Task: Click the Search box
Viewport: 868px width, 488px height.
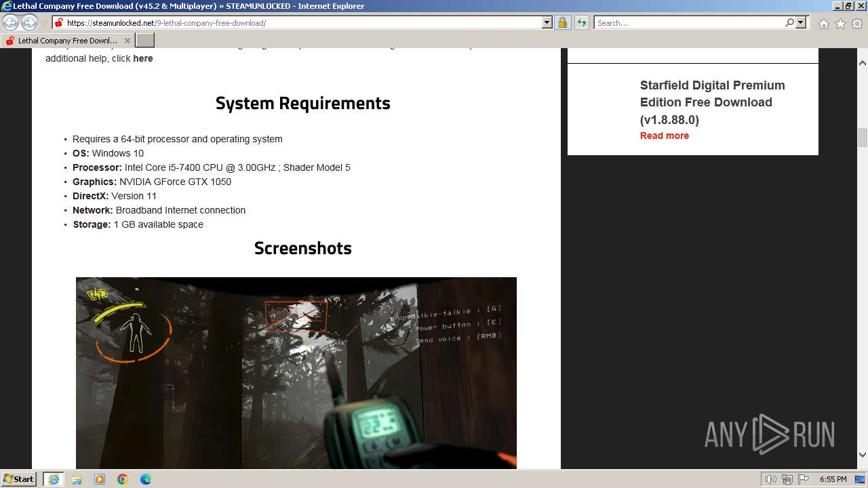Action: 688,22
